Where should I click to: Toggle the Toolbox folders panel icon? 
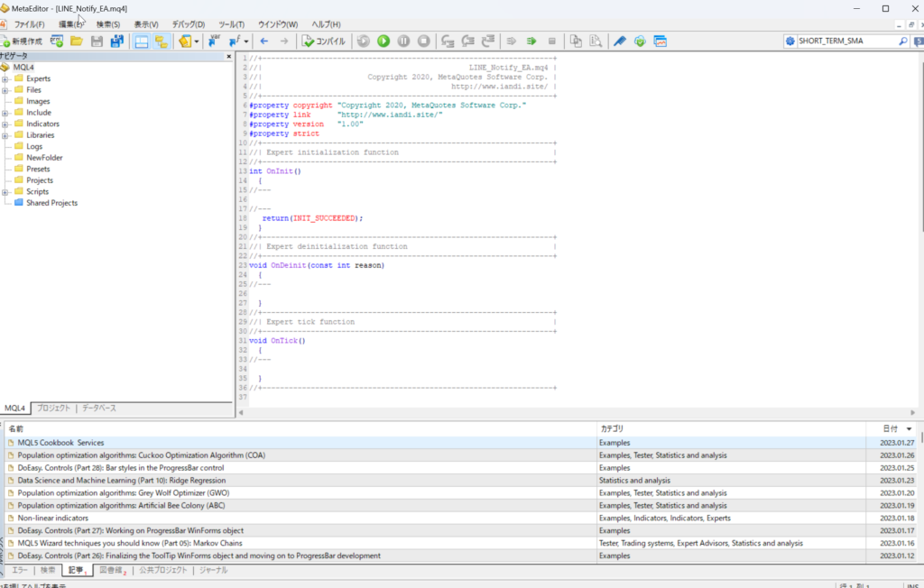click(x=161, y=41)
